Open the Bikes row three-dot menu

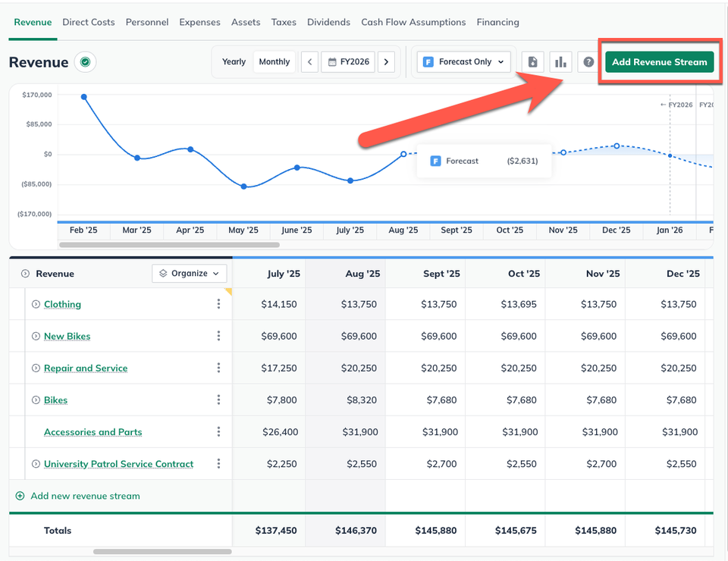point(218,400)
